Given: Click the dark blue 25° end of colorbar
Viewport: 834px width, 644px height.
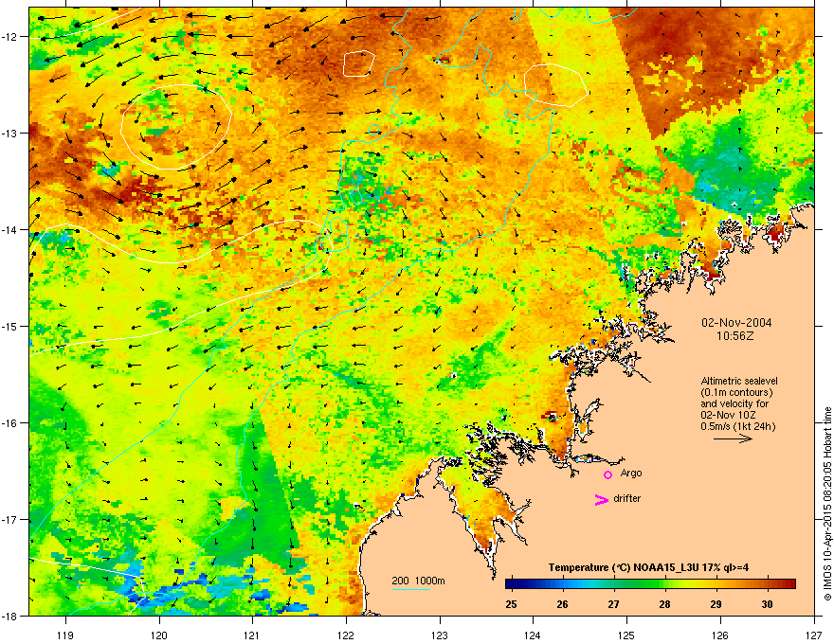Looking at the screenshot, I should click(511, 584).
